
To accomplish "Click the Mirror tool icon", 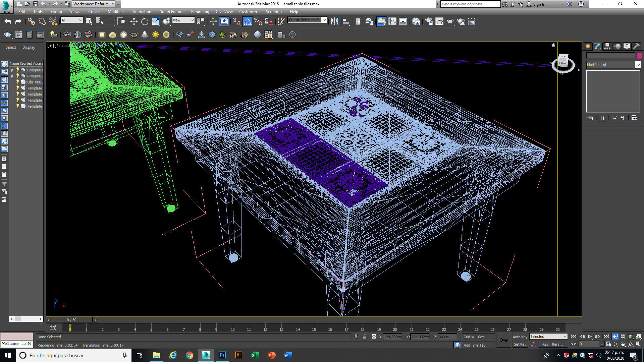I will 334,22.
